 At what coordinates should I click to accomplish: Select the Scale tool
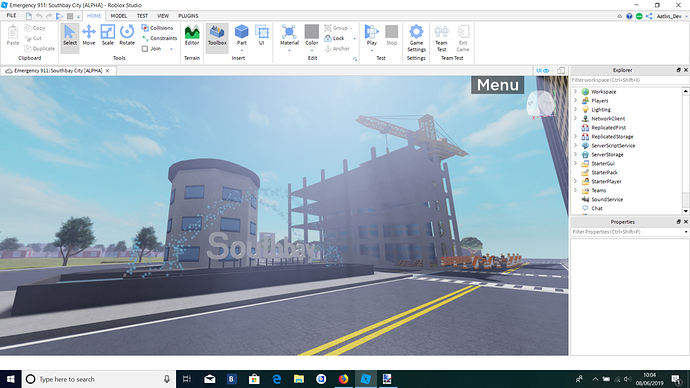point(108,35)
